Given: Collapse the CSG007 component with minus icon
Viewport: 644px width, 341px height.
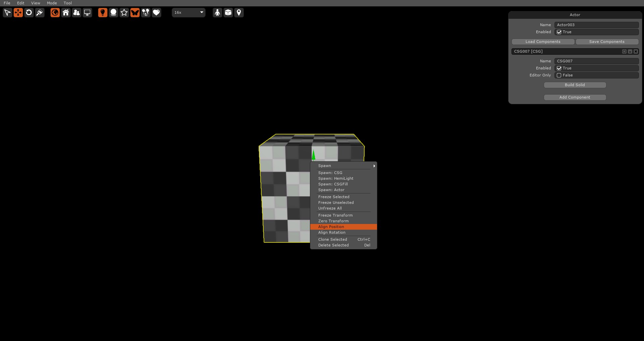Looking at the screenshot, I should [630, 52].
